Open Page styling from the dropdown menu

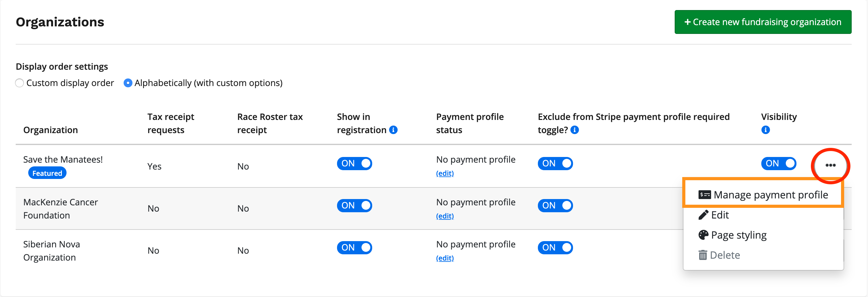click(732, 235)
